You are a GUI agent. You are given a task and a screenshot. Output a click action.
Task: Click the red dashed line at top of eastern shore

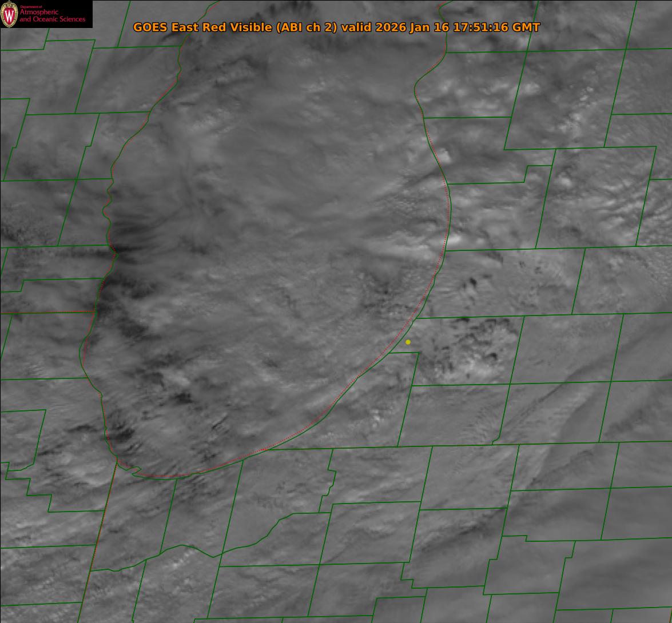[442, 7]
